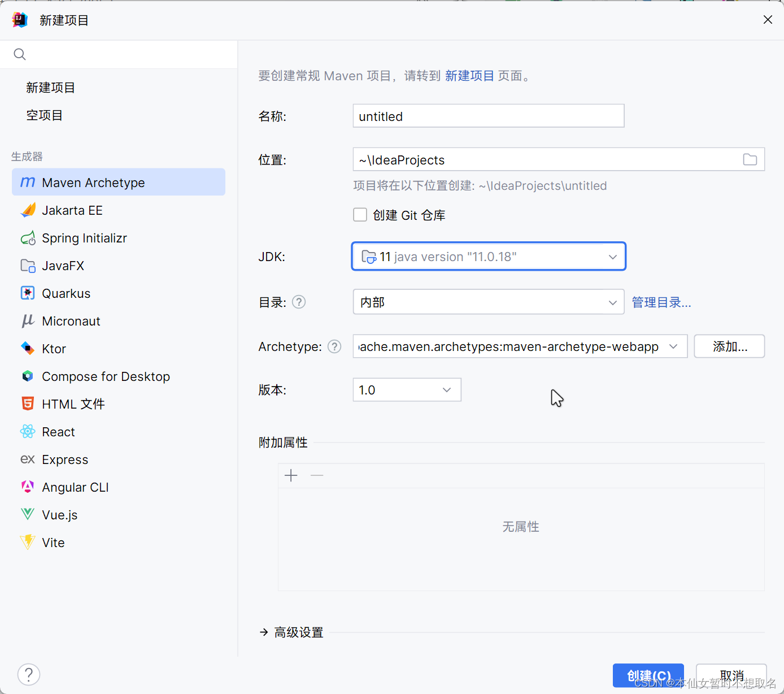This screenshot has width=784, height=694.
Task: Remove property with the minus icon
Action: tap(317, 475)
